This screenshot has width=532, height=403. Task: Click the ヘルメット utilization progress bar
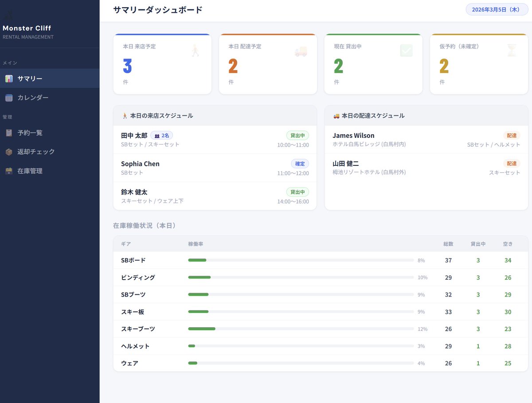[301, 346]
